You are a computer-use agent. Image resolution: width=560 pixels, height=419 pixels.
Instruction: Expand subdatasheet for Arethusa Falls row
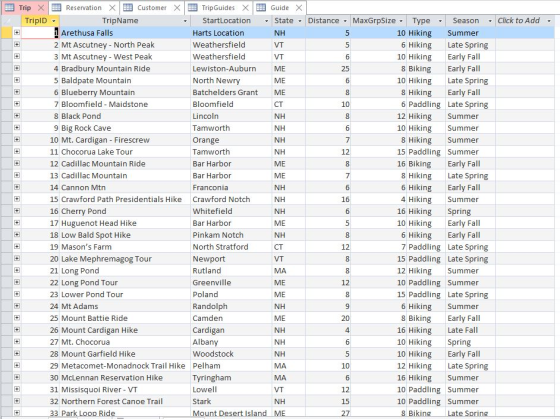click(x=17, y=33)
